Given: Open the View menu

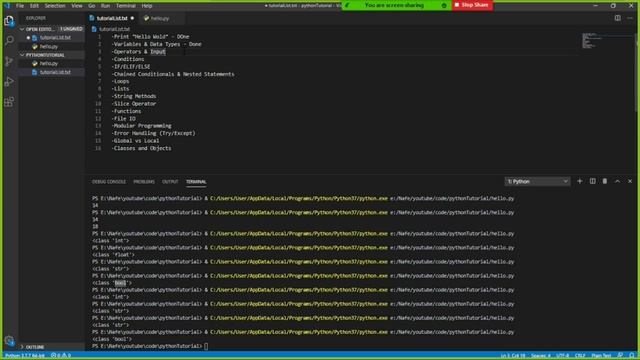Looking at the screenshot, I should tap(77, 6).
